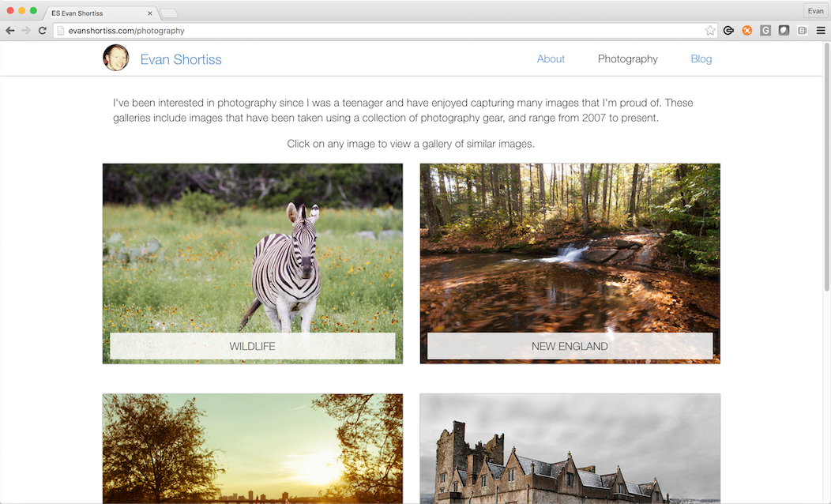Click the browser forward arrow
Image resolution: width=831 pixels, height=504 pixels.
tap(26, 31)
